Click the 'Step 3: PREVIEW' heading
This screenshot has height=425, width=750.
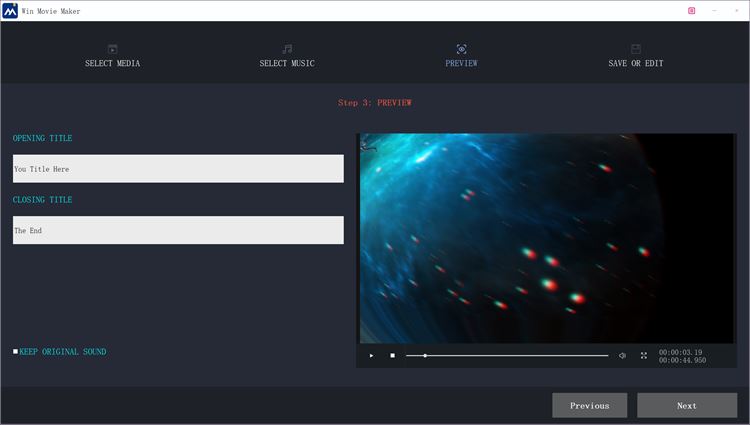[375, 102]
